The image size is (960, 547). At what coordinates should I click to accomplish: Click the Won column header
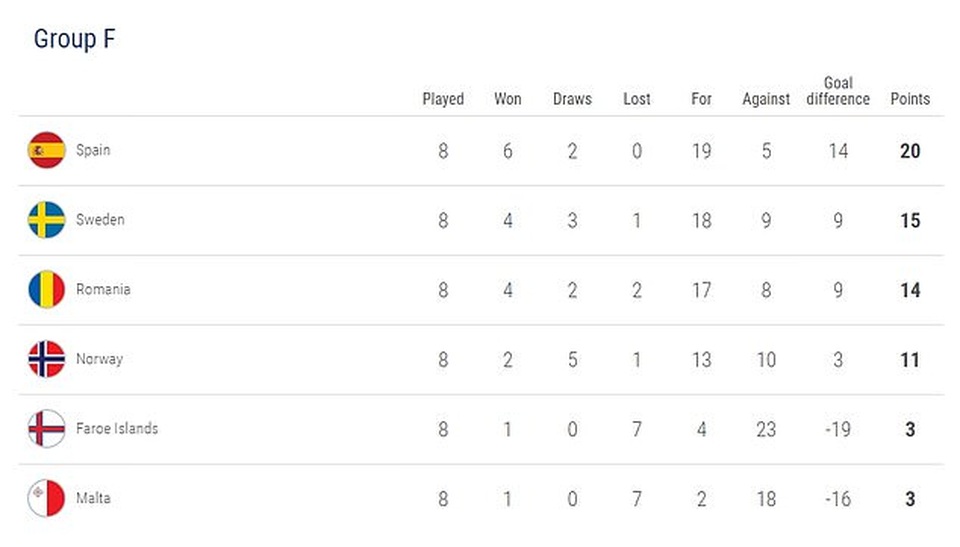[507, 99]
